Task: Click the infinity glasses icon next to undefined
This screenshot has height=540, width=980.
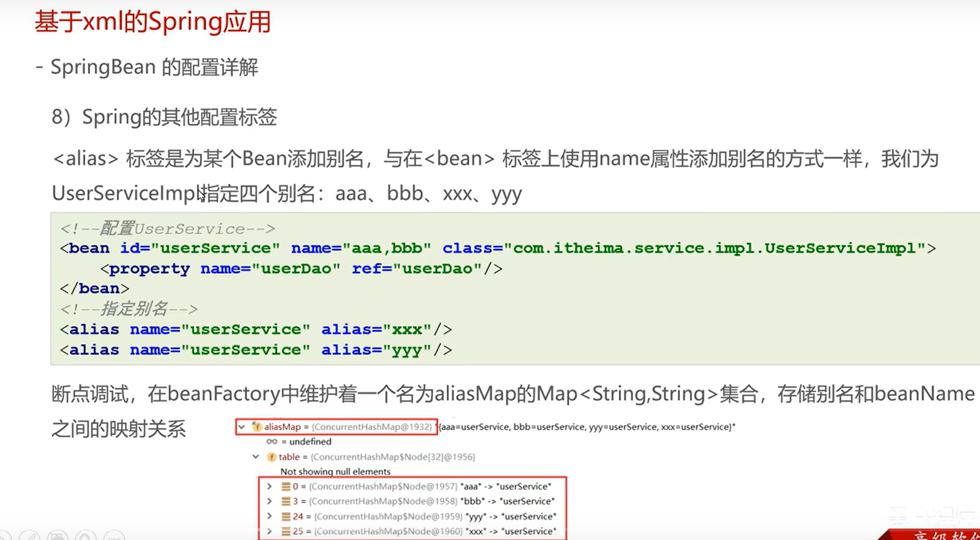Action: pos(272,442)
